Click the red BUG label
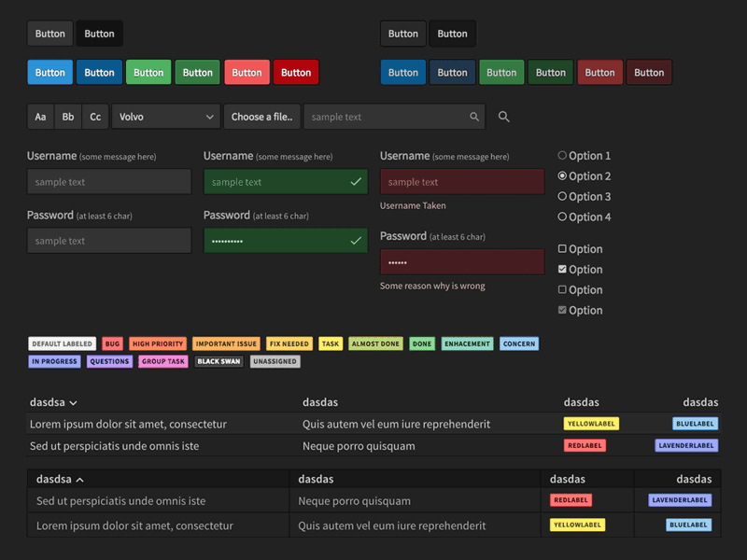 [x=112, y=343]
